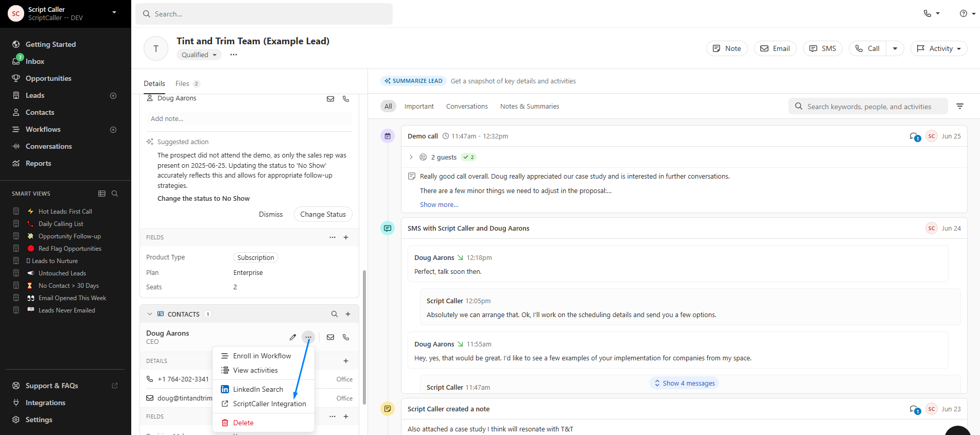Click the details panel scrollbar
The height and width of the screenshot is (435, 980).
[x=364, y=337]
